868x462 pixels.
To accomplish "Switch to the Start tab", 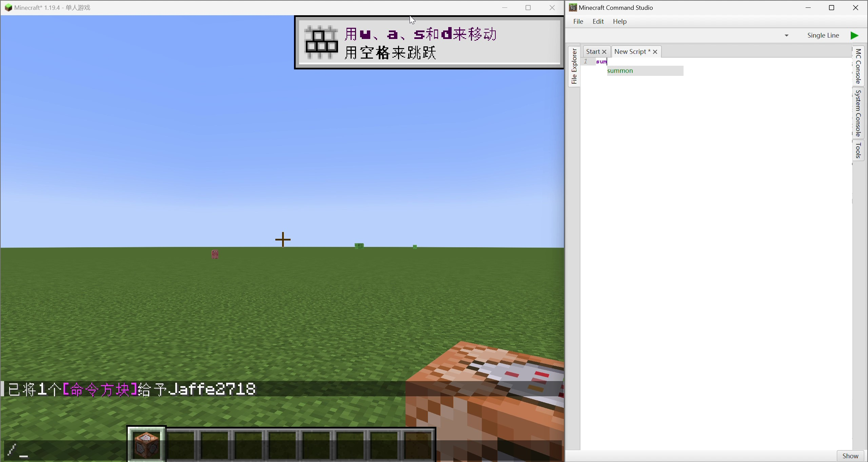I will click(593, 51).
